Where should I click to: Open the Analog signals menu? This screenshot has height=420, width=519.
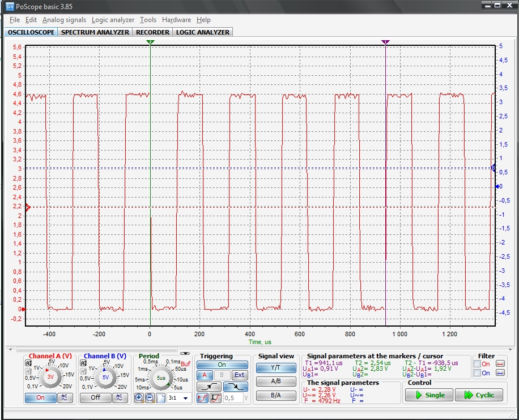[x=65, y=20]
